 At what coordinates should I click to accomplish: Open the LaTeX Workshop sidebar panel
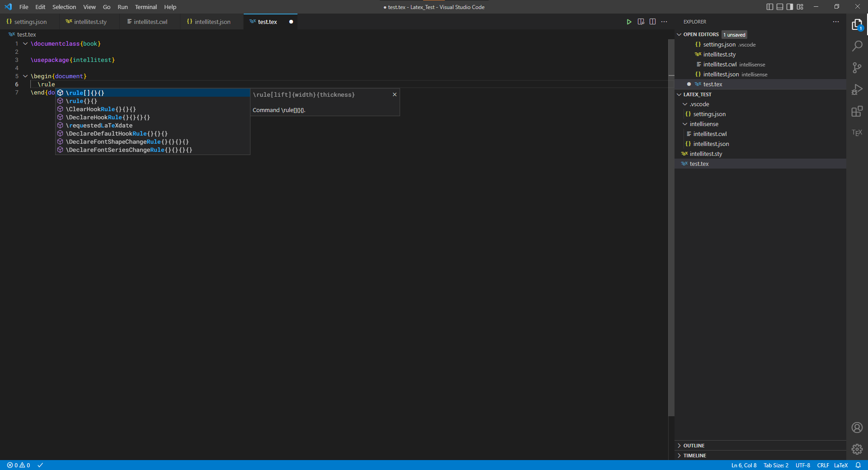pos(857,132)
